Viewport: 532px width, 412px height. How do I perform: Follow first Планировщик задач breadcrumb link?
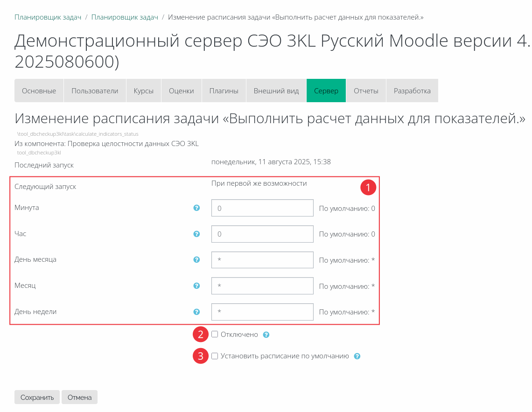pyautogui.click(x=48, y=17)
